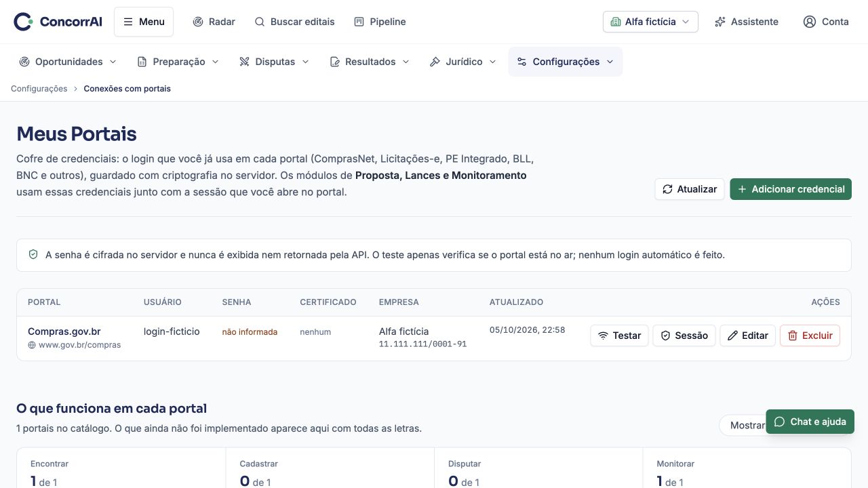This screenshot has height=488, width=868.
Task: Click the não informada password status
Action: coord(250,332)
